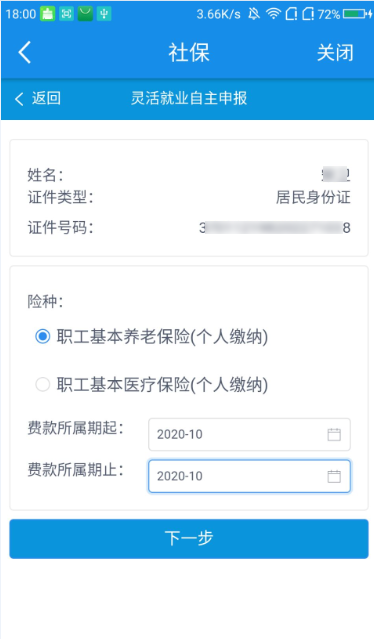
Task: Open the 费款所属期起 date picker field
Action: [249, 434]
